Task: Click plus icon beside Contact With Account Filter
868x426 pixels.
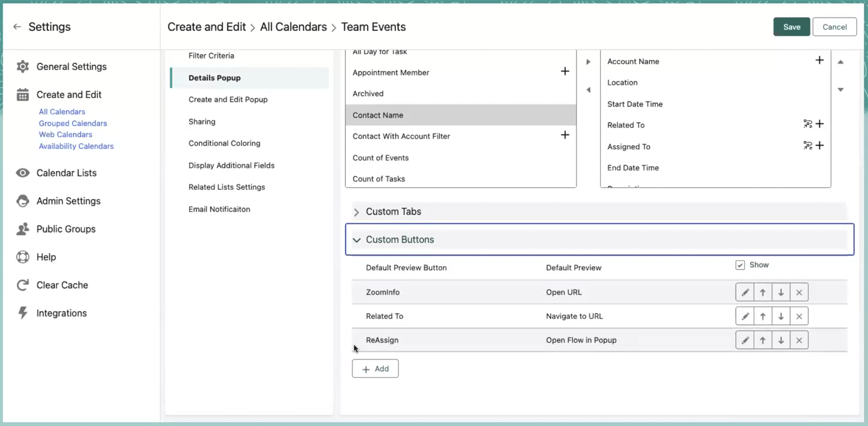Action: (565, 135)
